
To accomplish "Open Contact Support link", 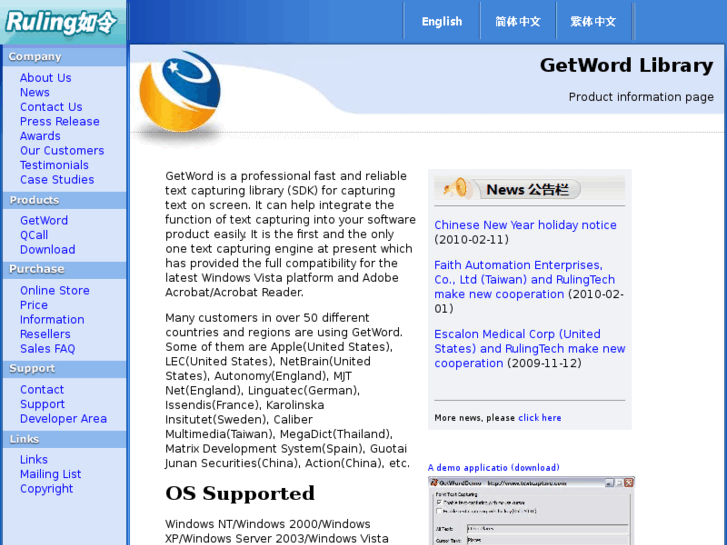I will [x=42, y=397].
